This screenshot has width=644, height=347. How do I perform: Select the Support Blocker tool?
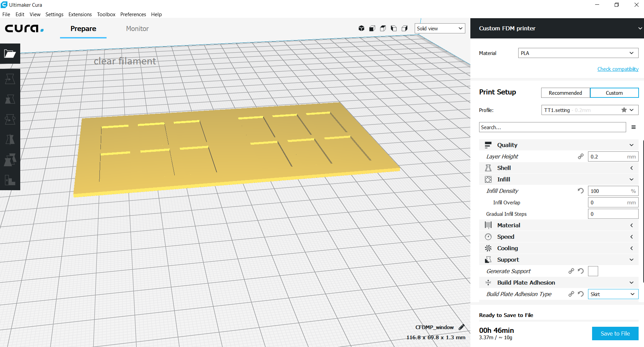coord(10,180)
